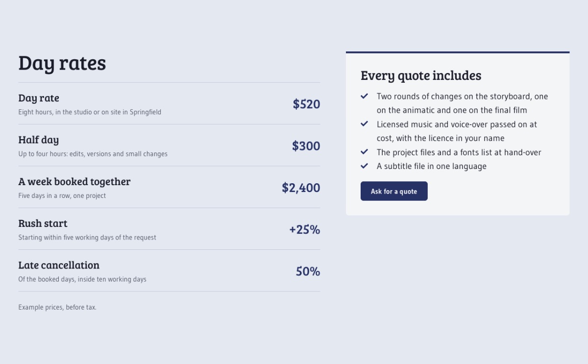Image resolution: width=588 pixels, height=364 pixels.
Task: Click the $300 price
Action: [x=306, y=146]
